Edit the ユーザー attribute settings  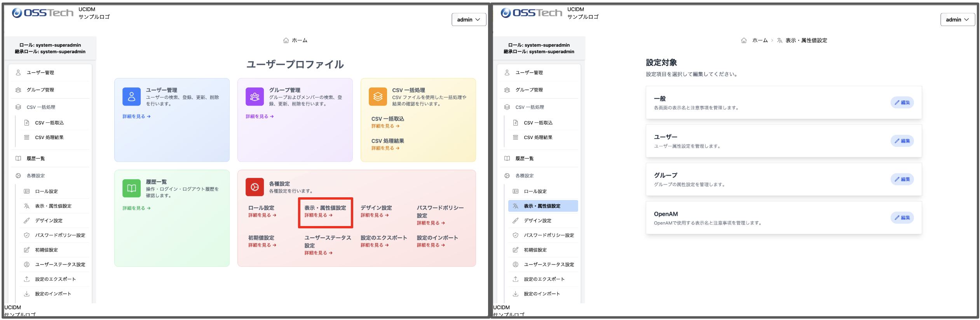(902, 141)
